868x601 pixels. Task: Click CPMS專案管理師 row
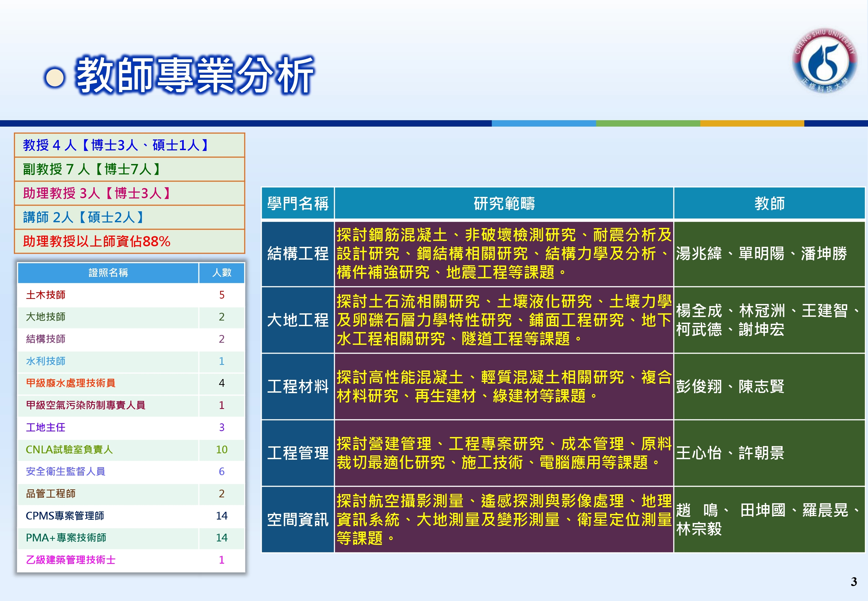(x=65, y=516)
